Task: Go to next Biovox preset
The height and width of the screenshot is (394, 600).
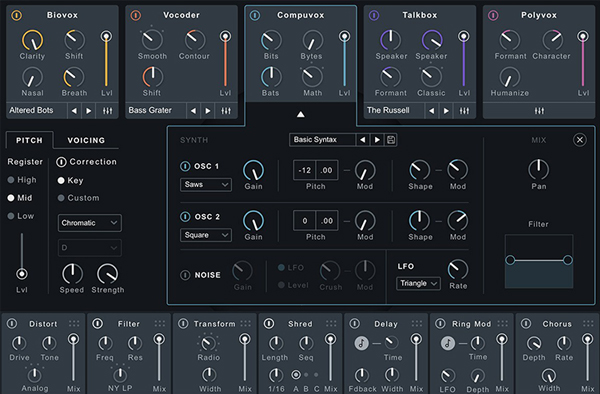Action: [88, 111]
